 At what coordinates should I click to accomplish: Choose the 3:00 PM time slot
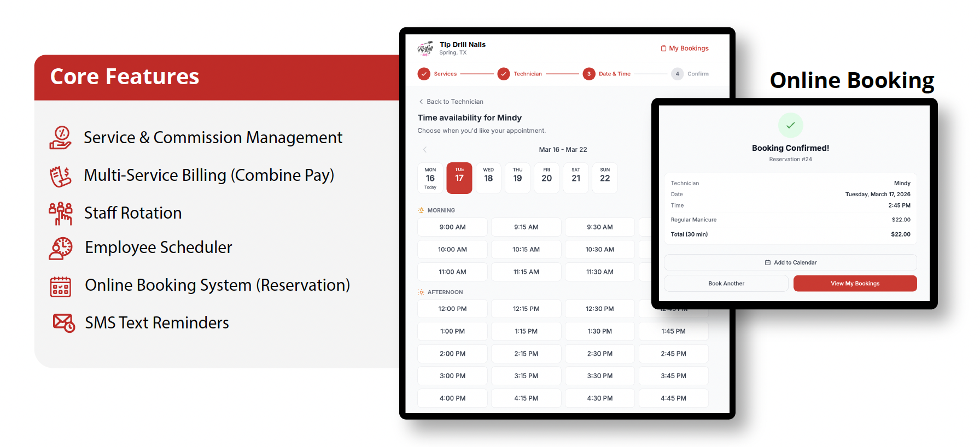(452, 376)
